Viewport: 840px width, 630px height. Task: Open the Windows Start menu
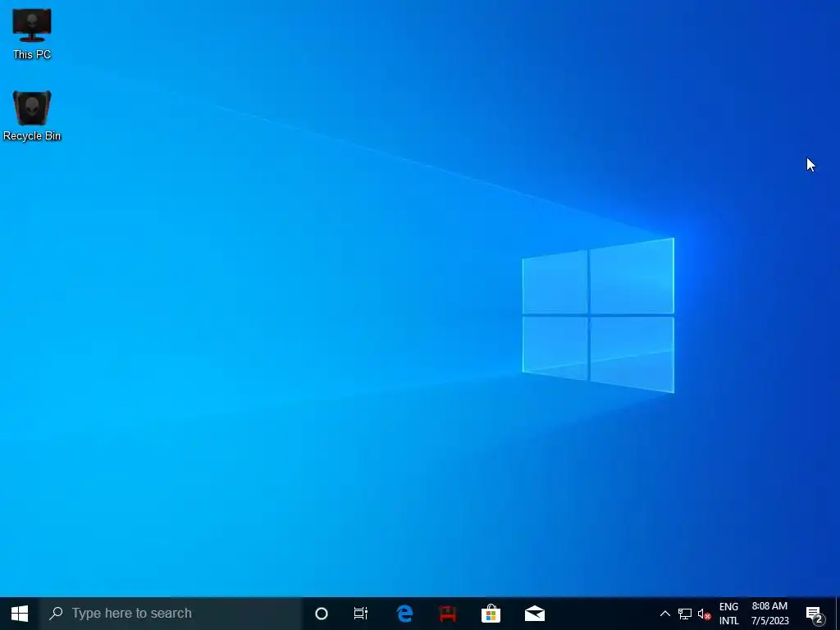click(20, 614)
